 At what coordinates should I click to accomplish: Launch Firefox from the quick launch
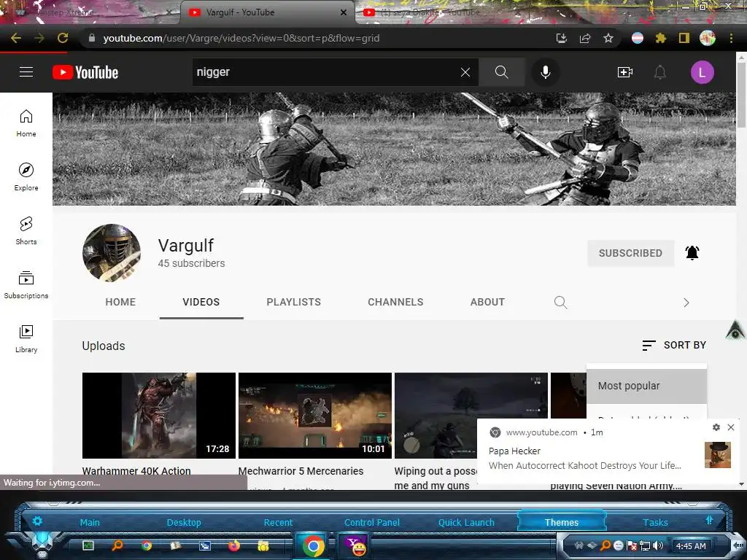click(234, 545)
